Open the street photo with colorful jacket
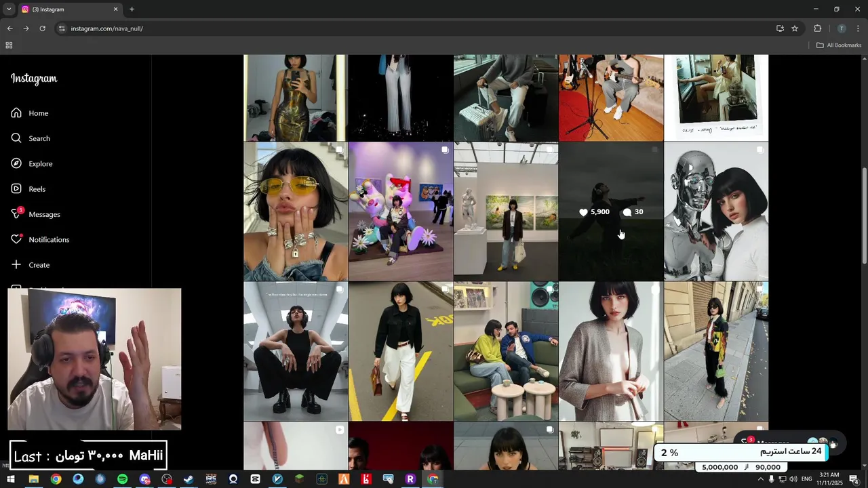868x488 pixels. point(716,351)
